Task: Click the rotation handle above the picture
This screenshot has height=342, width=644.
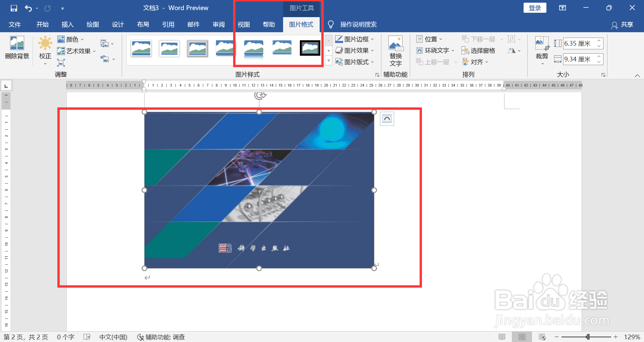Action: click(x=260, y=95)
